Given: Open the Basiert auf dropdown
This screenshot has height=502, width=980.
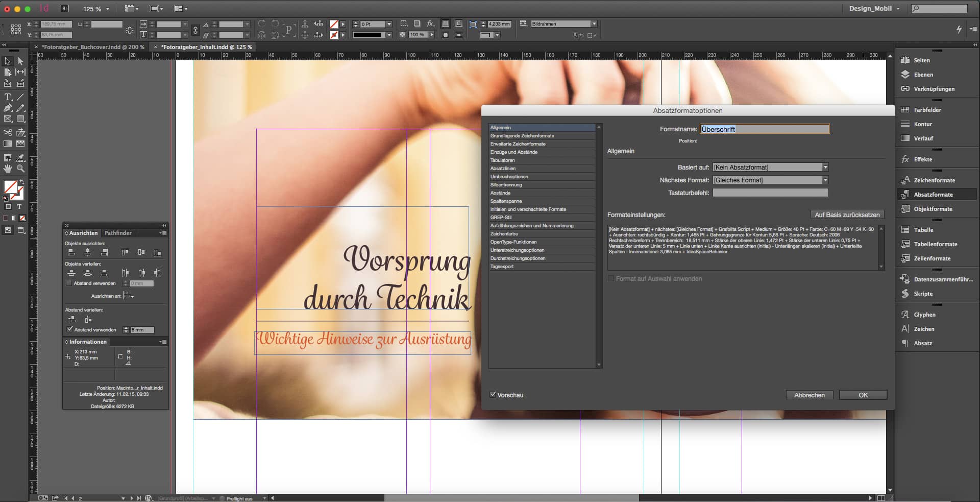Looking at the screenshot, I should tap(825, 167).
